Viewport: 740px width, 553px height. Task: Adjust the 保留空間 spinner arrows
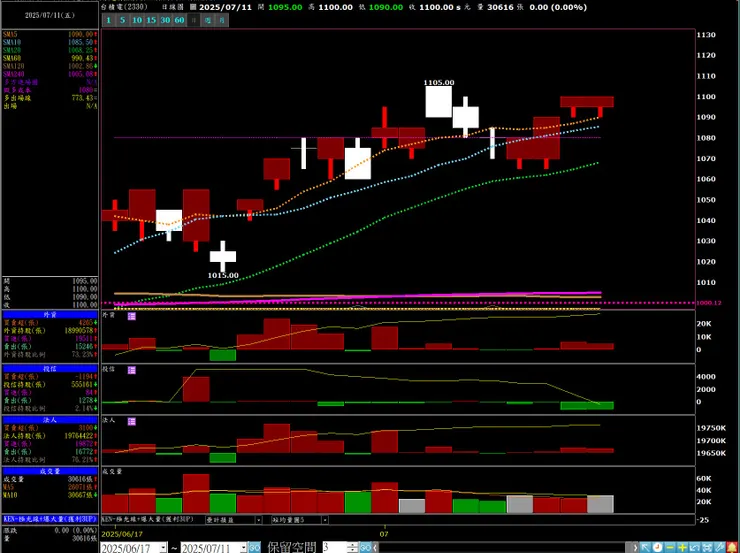point(353,548)
